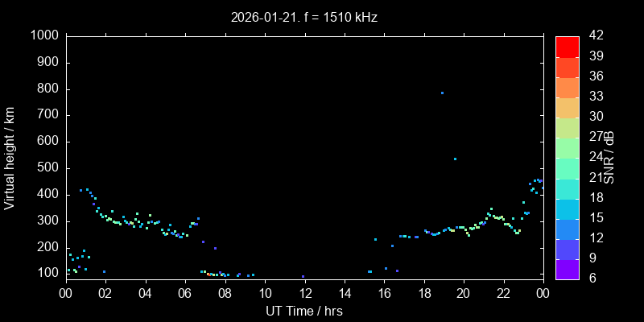
Task: Click the 1000 tick label on height axis
Action: tap(43, 36)
